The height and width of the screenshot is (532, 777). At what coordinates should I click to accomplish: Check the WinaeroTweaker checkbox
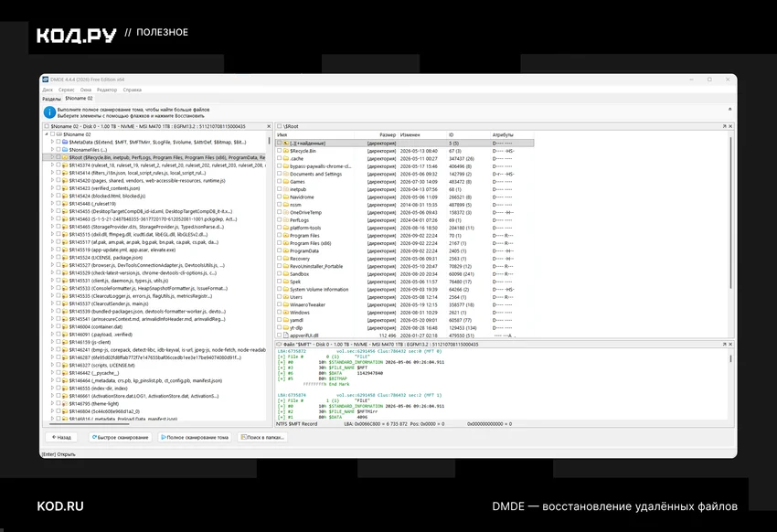280,304
